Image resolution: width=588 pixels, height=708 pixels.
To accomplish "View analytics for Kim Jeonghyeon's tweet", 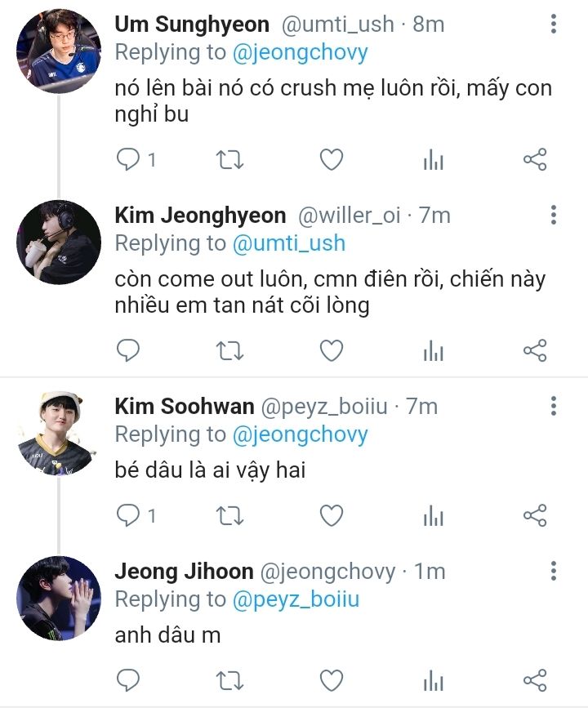I will tap(433, 351).
